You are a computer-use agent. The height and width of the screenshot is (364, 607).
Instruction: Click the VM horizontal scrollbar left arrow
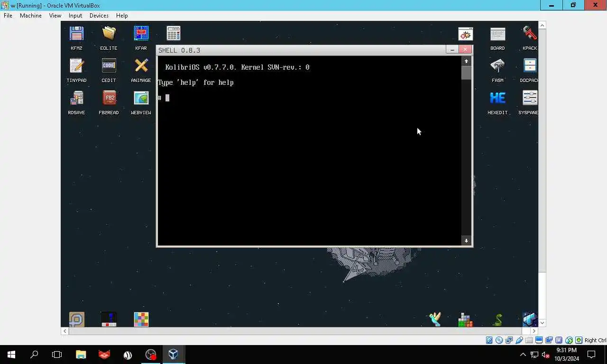click(x=65, y=331)
